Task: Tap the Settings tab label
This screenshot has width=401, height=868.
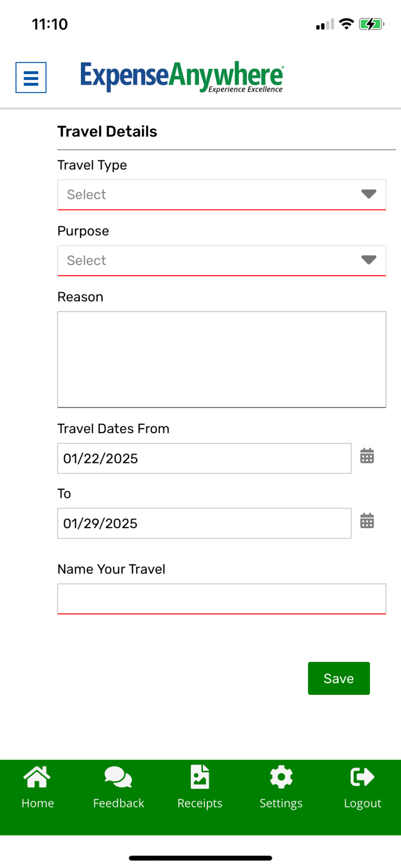Action: [x=281, y=803]
